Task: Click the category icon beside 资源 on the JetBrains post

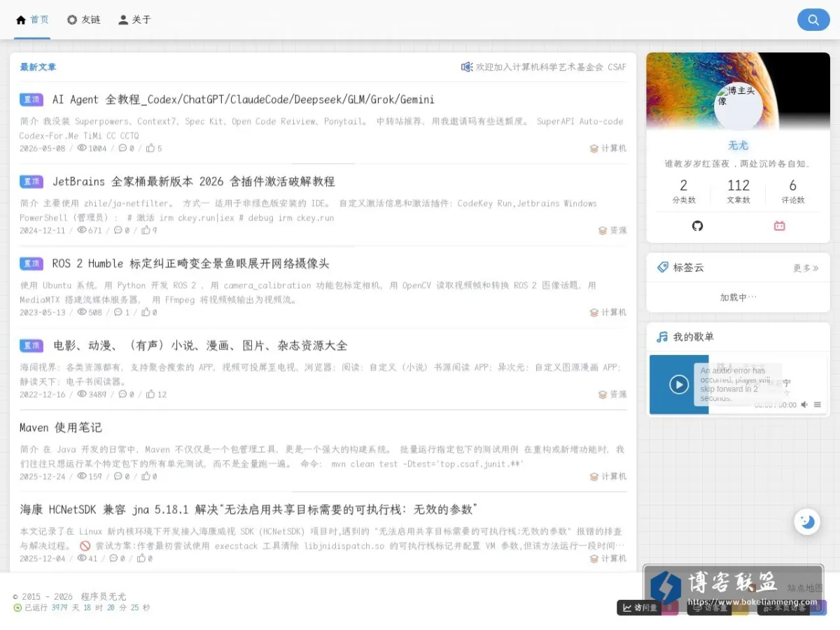Action: pyautogui.click(x=603, y=230)
